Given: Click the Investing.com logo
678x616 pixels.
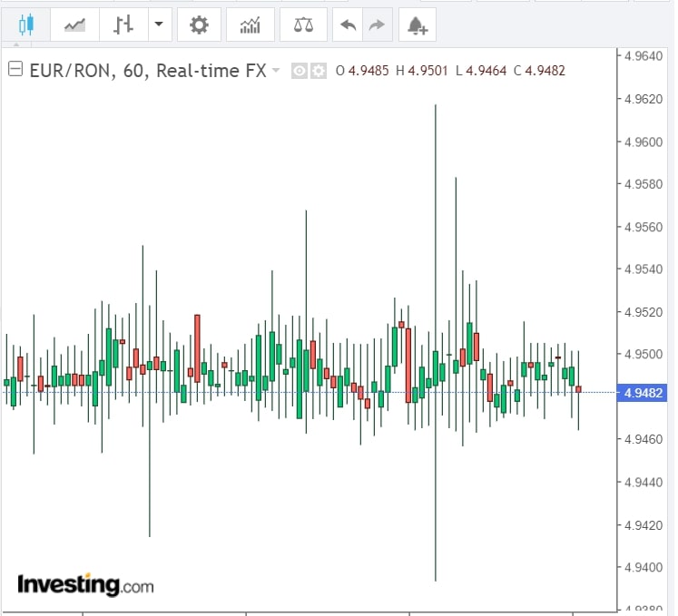Looking at the screenshot, I should point(85,584).
